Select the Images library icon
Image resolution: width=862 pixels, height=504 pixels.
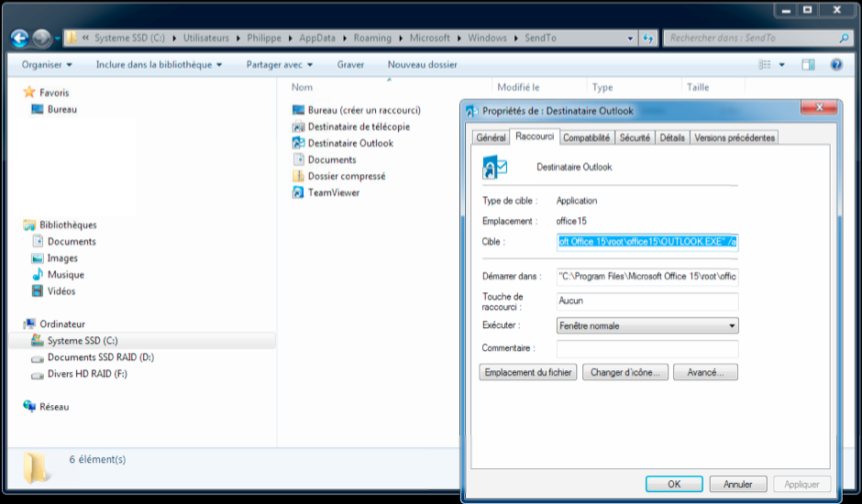[38, 257]
